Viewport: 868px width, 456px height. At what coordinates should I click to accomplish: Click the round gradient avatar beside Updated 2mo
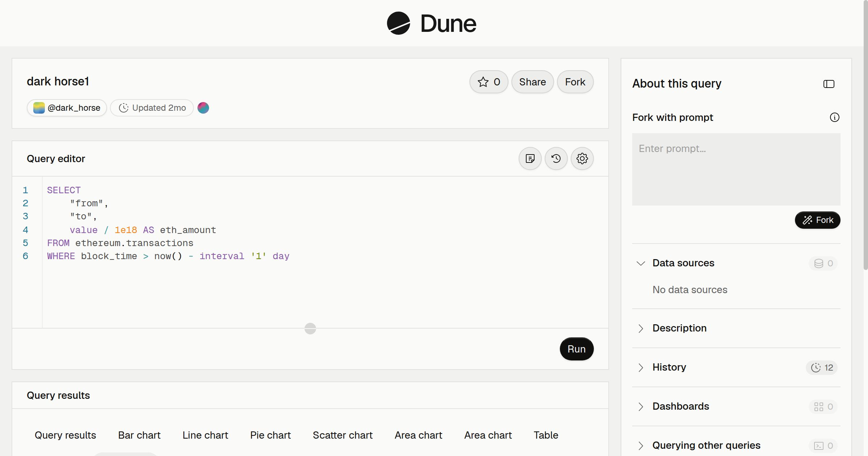pos(203,108)
